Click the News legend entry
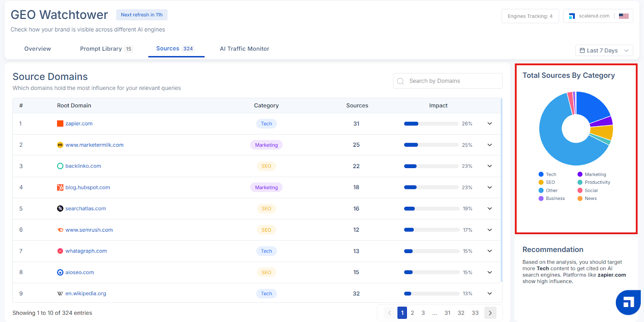This screenshot has height=322, width=644. (x=587, y=198)
